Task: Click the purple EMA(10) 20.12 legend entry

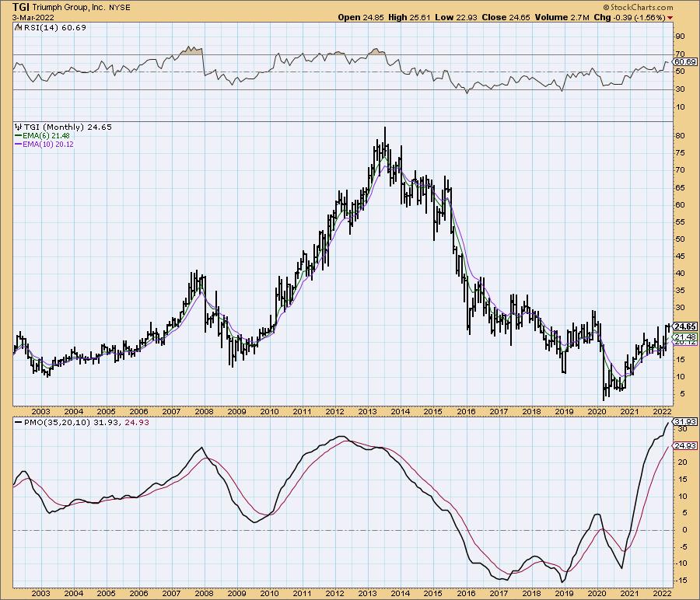Action: point(44,144)
